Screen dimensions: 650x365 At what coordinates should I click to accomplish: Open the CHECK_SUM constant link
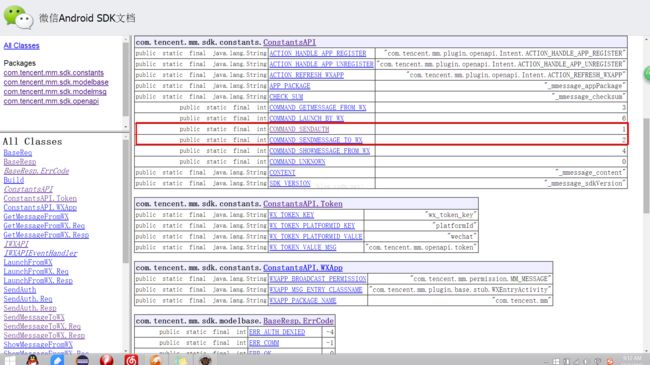coord(286,97)
